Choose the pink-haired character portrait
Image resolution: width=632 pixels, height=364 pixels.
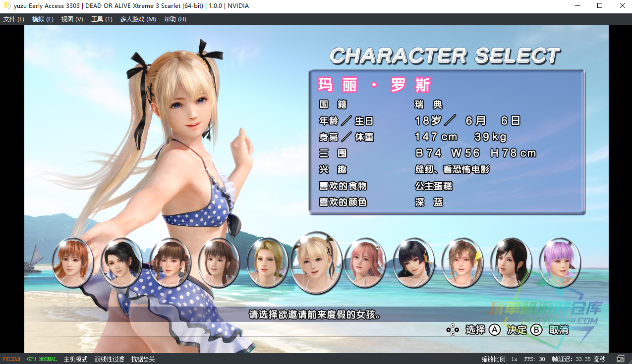(365, 262)
